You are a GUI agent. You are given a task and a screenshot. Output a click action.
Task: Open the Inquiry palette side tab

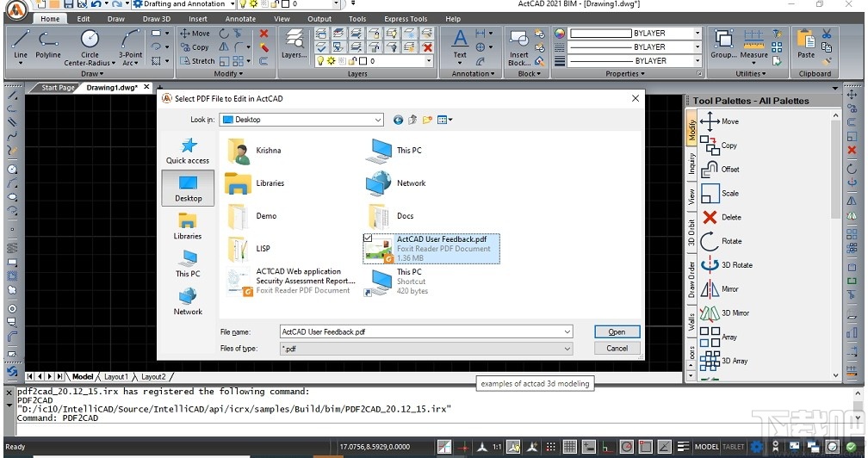click(x=691, y=164)
